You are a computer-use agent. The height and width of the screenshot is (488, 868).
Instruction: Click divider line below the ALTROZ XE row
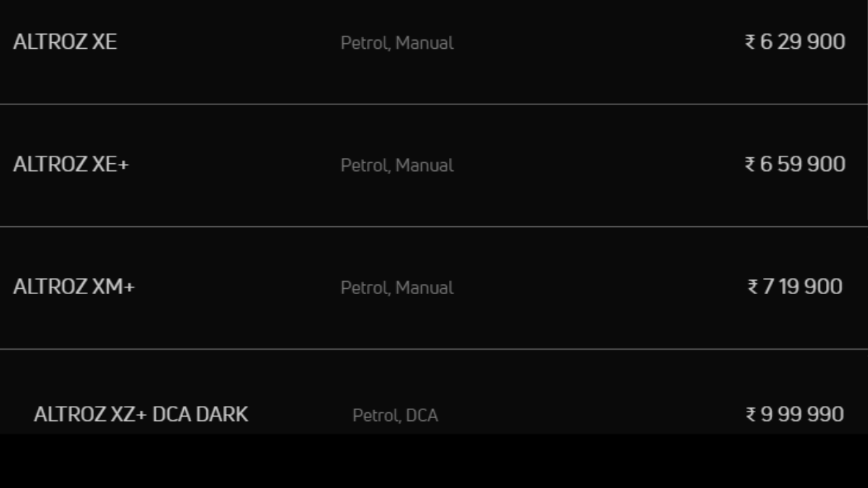point(434,104)
